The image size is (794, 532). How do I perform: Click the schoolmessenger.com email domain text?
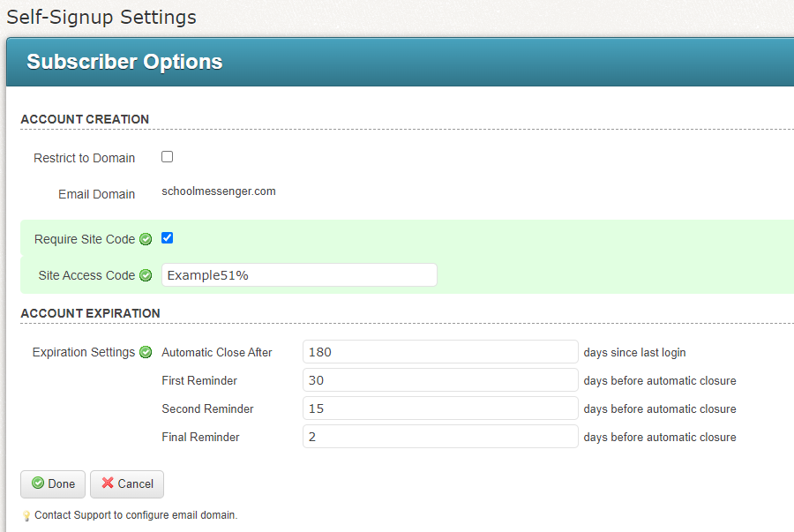pyautogui.click(x=219, y=191)
